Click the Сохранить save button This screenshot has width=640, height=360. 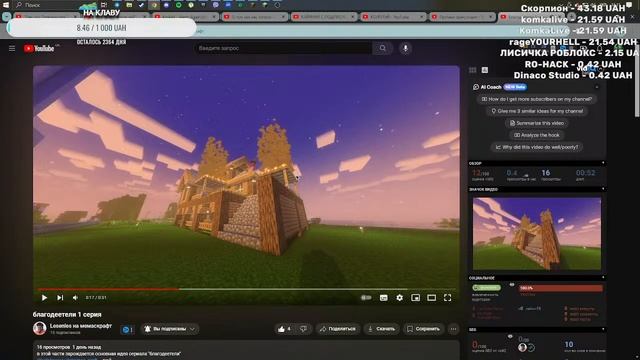[423, 329]
